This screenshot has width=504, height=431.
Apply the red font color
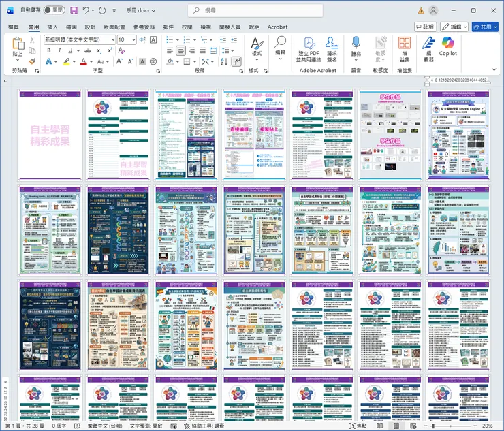[84, 61]
